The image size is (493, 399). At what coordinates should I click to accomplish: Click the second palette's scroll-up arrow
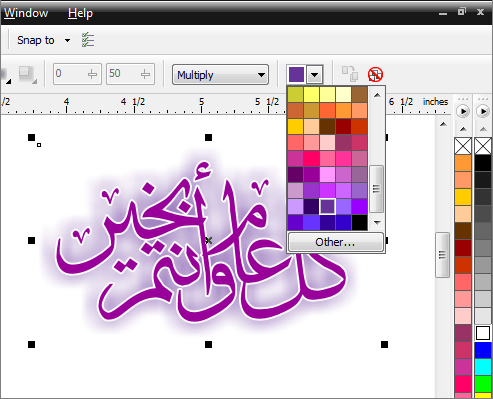click(x=483, y=129)
